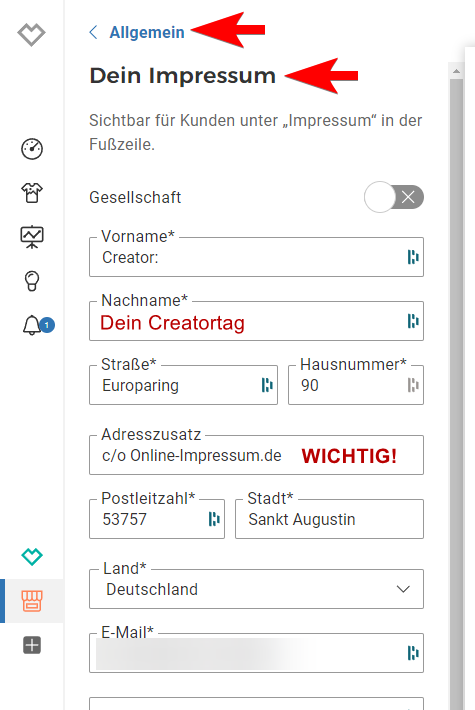Select the orange shop storefront icon
Viewport: 475px width, 710px height.
click(x=32, y=601)
